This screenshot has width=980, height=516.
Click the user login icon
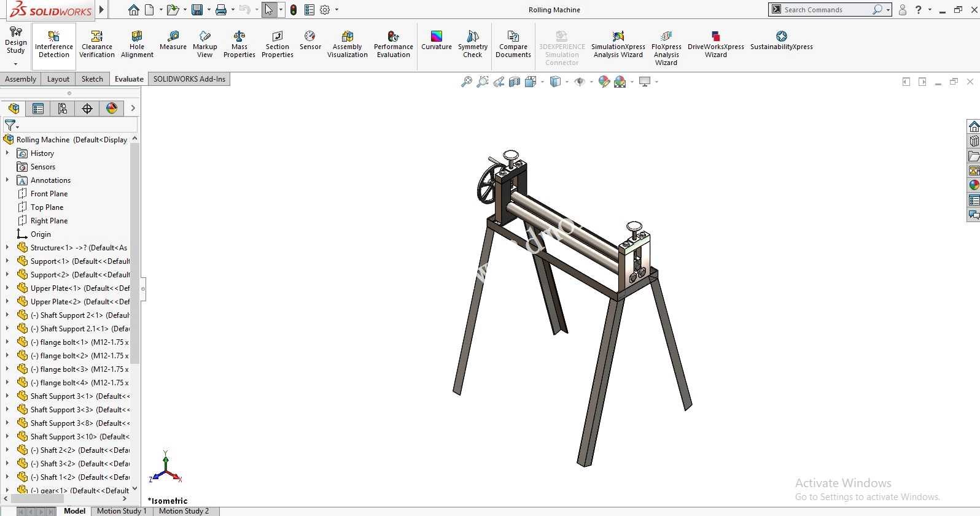(x=903, y=10)
